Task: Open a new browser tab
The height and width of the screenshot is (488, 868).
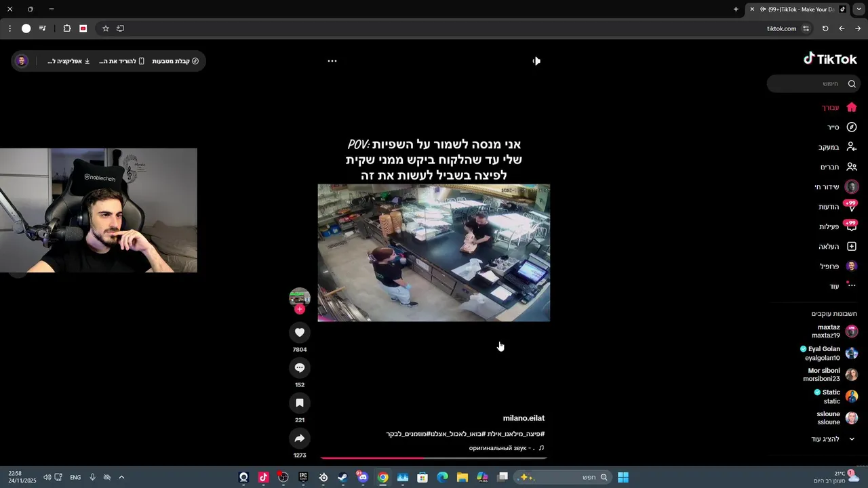Action: click(x=736, y=9)
